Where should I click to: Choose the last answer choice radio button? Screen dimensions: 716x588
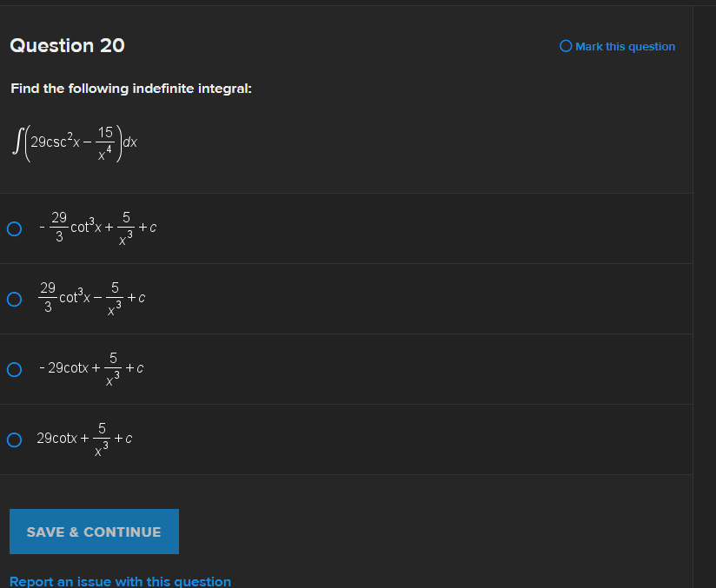click(x=14, y=439)
